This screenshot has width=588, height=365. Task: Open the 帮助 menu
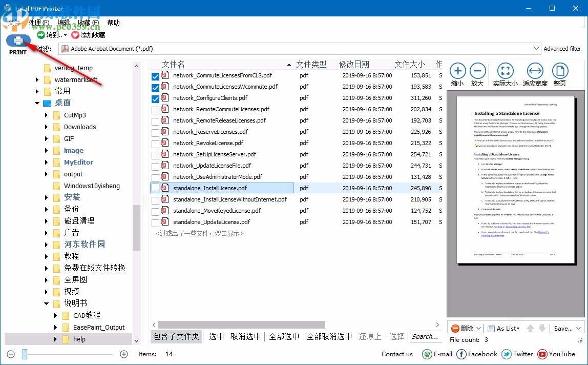113,23
